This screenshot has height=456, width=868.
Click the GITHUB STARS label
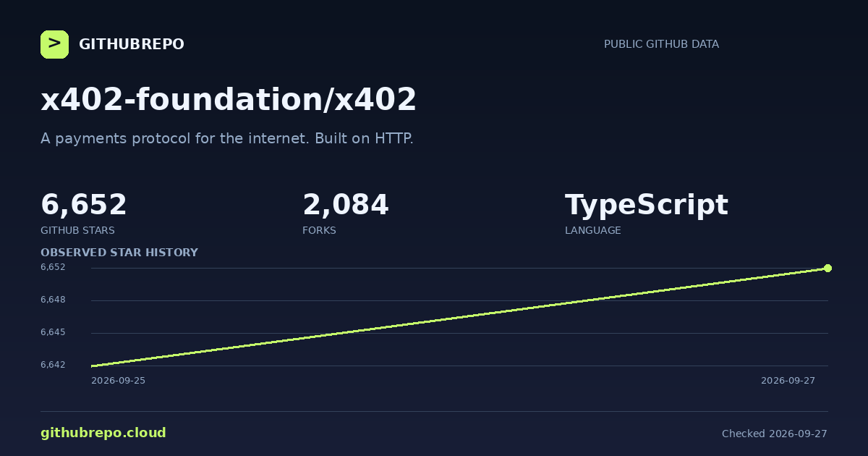click(77, 230)
